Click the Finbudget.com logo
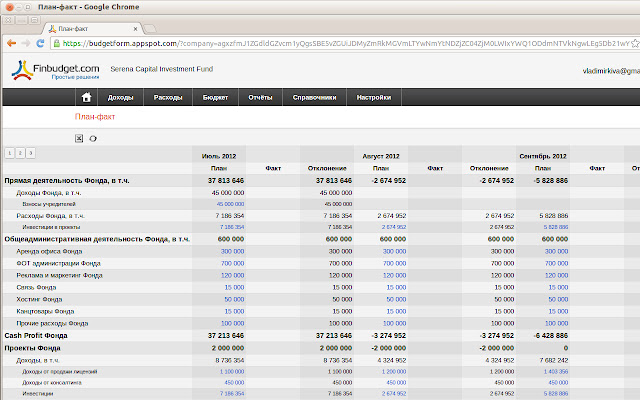 pos(56,70)
